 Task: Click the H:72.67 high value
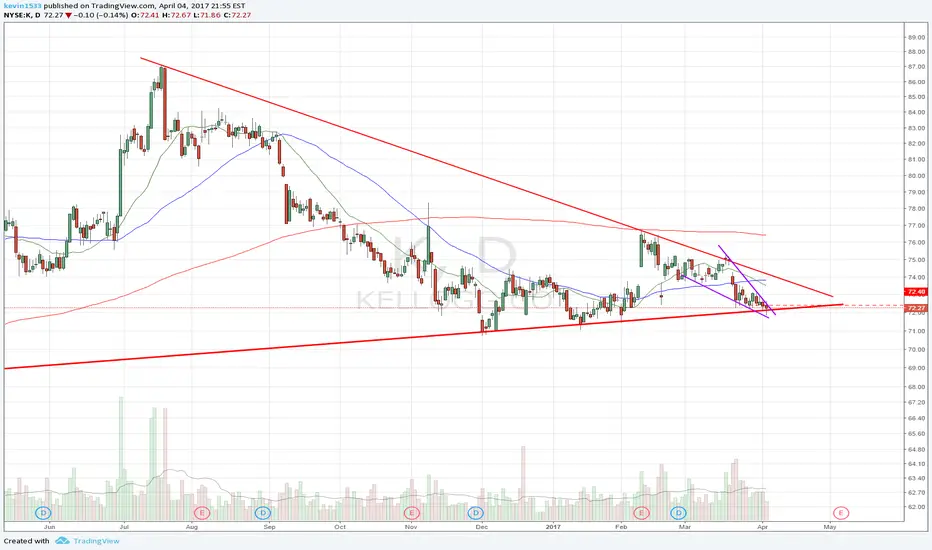[x=177, y=15]
